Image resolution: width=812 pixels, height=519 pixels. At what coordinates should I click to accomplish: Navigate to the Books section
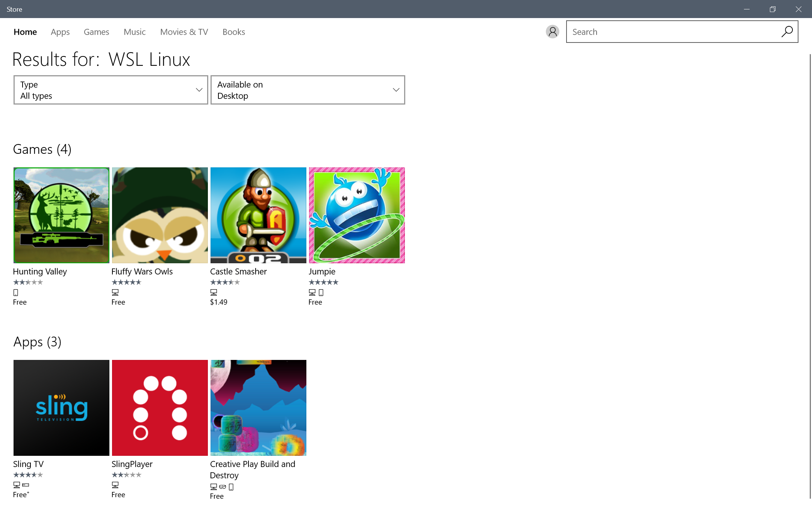[233, 32]
